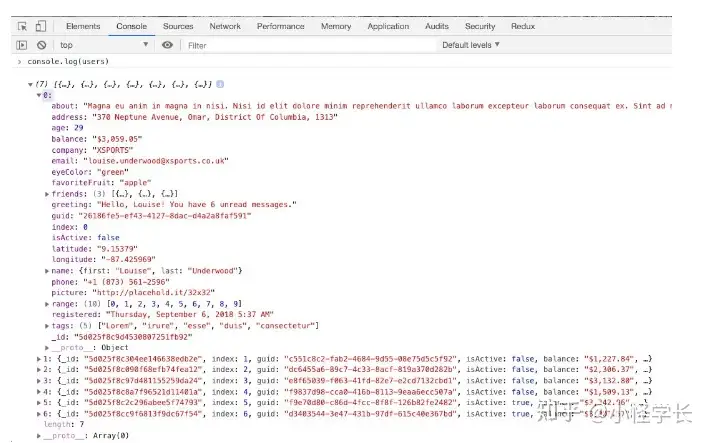Open the Memory tab
The image size is (710, 443).
(x=336, y=26)
